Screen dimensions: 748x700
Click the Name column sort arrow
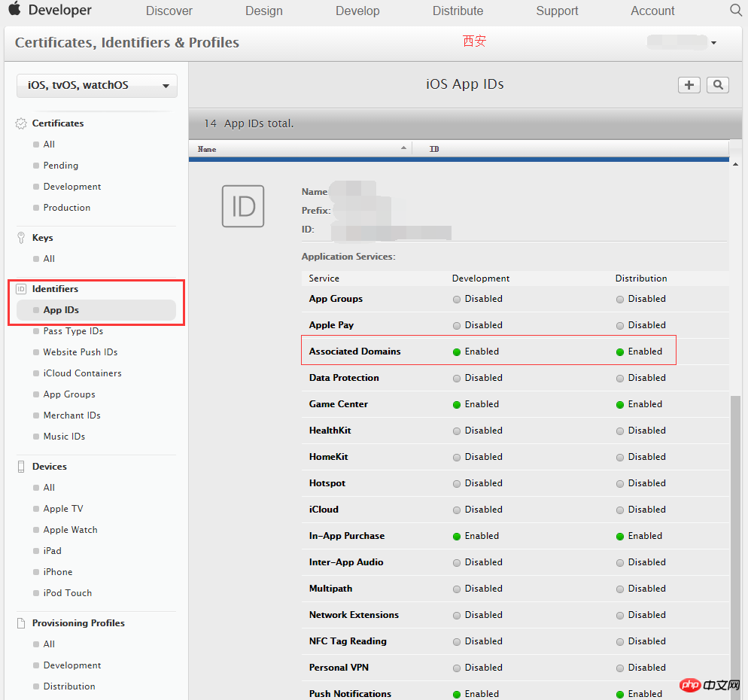click(x=403, y=148)
